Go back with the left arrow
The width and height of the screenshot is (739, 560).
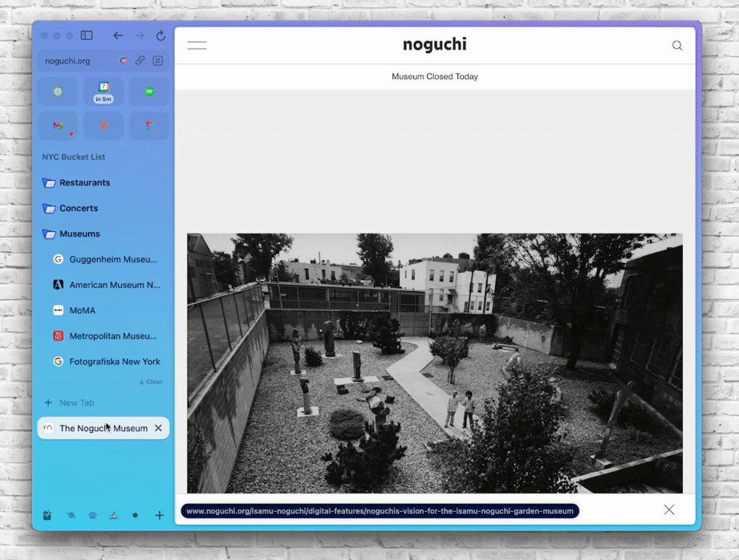[118, 35]
